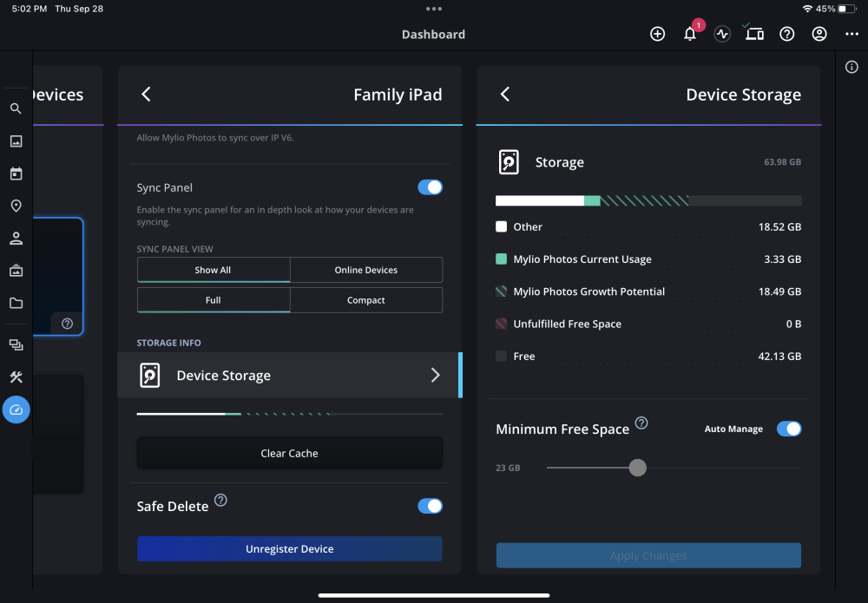Open the Map location view icon
Viewport: 868px width, 603px height.
16,206
